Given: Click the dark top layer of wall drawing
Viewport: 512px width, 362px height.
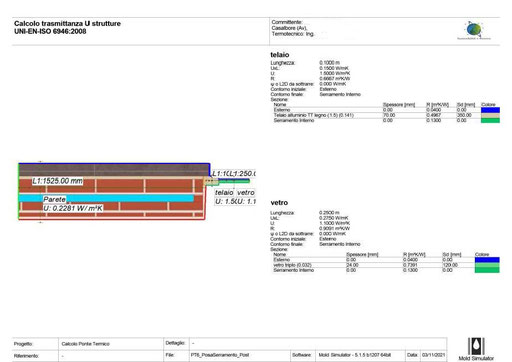Looking at the screenshot, I should click(x=113, y=170).
